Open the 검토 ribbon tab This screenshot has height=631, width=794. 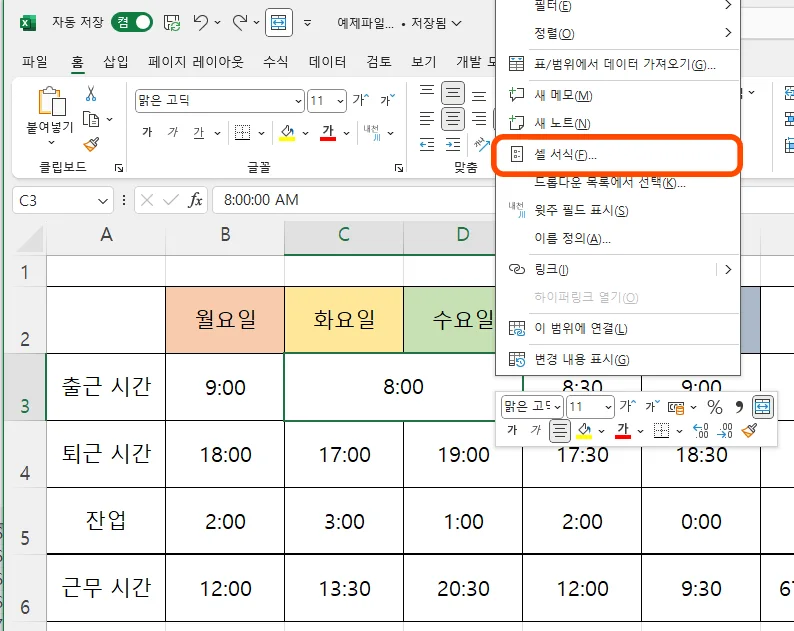tap(379, 62)
